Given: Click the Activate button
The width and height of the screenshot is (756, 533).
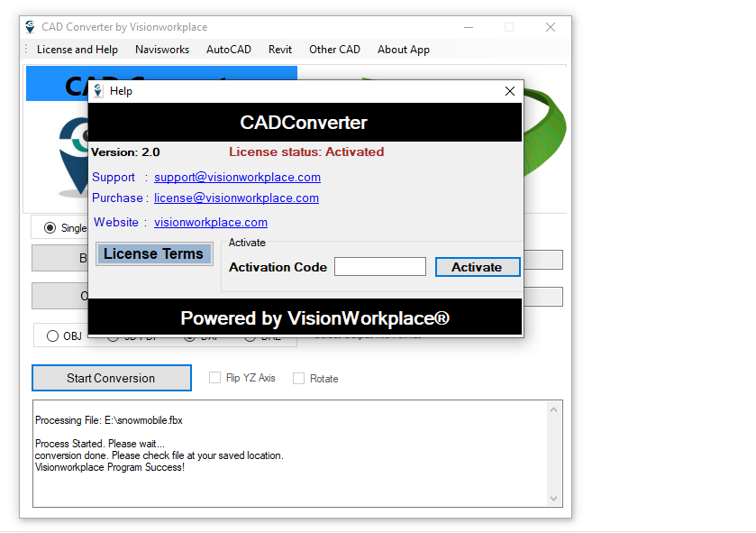Looking at the screenshot, I should 478,267.
